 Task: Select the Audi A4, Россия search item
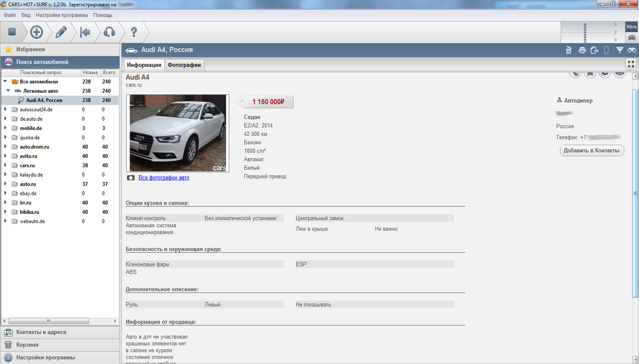(x=44, y=100)
